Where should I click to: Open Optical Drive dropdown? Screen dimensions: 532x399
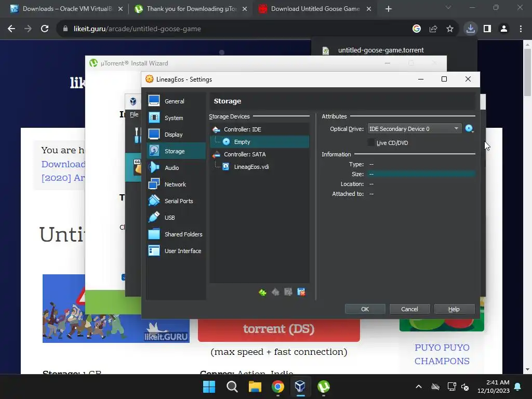[414, 129]
